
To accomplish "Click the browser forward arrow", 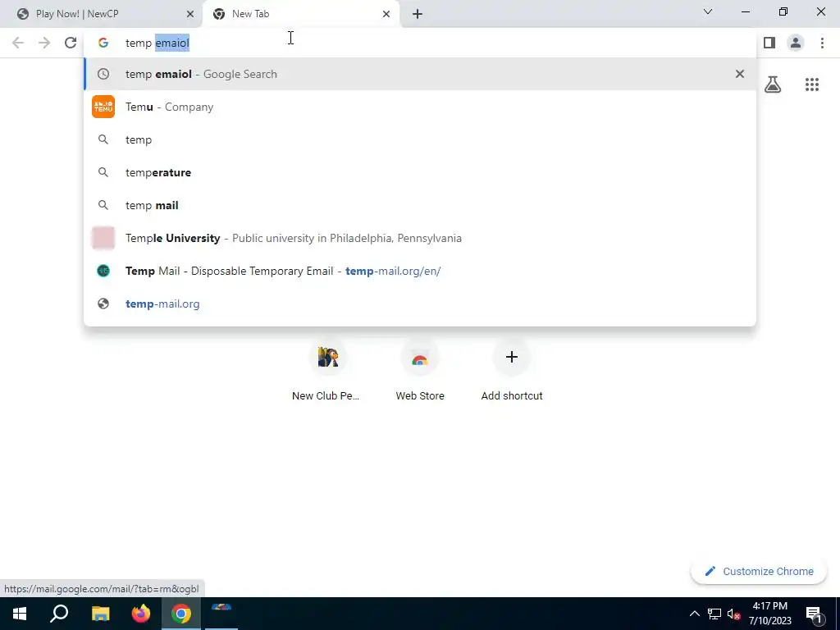I will (44, 43).
